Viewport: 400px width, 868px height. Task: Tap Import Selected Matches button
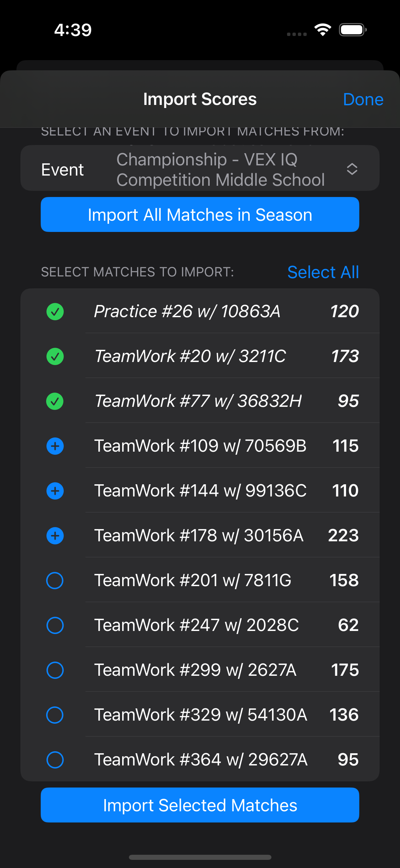click(x=200, y=805)
